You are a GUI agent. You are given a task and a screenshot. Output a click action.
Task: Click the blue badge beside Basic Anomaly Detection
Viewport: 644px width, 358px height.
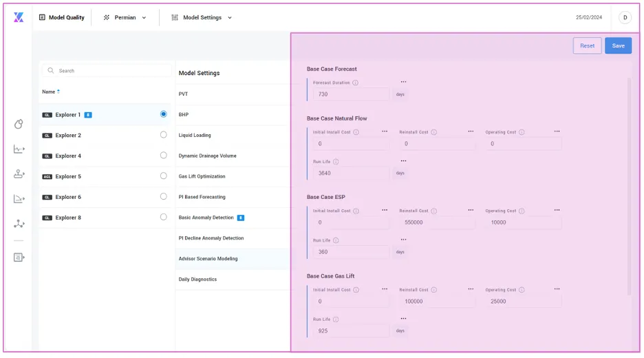pyautogui.click(x=241, y=218)
